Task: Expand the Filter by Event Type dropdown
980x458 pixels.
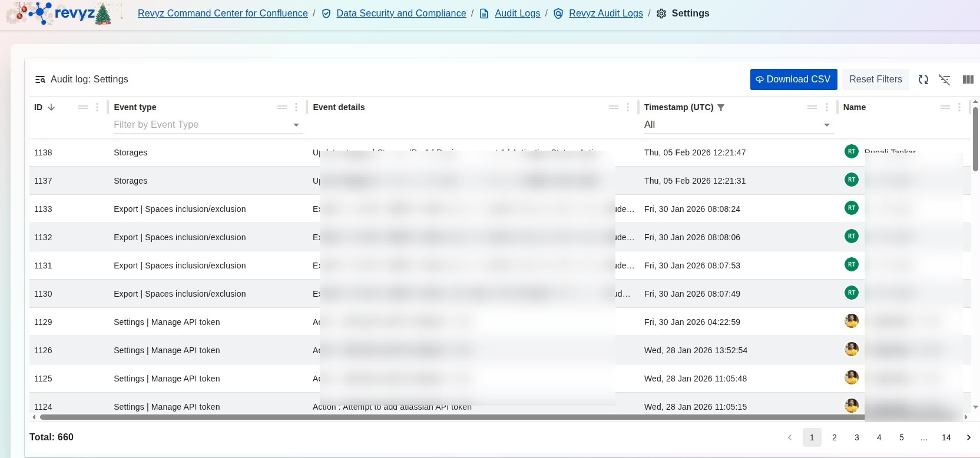Action: coord(296,125)
